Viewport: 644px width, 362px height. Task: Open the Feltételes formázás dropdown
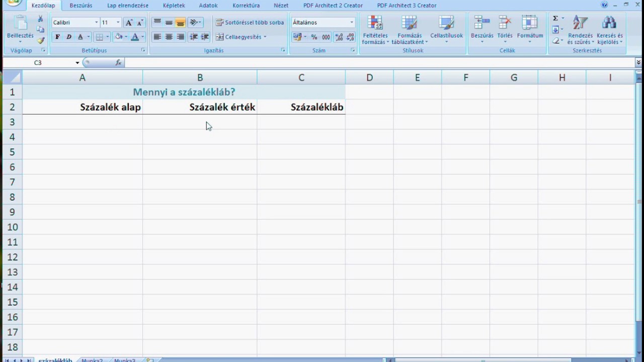[x=375, y=30]
